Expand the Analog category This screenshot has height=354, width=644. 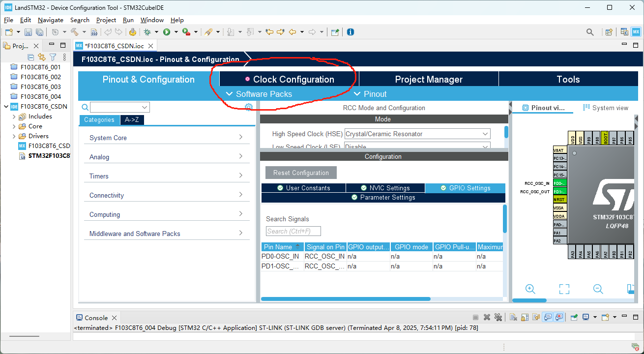(x=167, y=157)
